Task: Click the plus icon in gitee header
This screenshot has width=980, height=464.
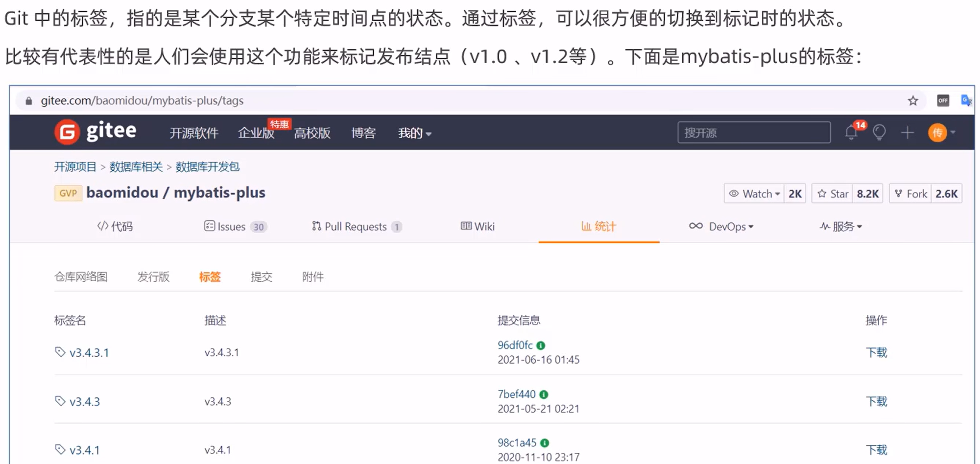Action: (907, 132)
